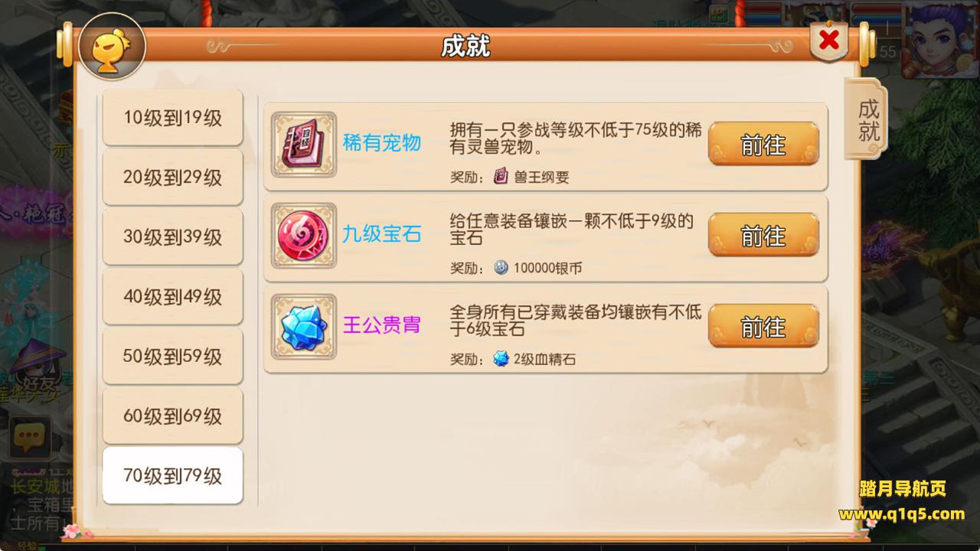
Task: Select the highlighted 70级到79级 tab
Action: (x=173, y=476)
